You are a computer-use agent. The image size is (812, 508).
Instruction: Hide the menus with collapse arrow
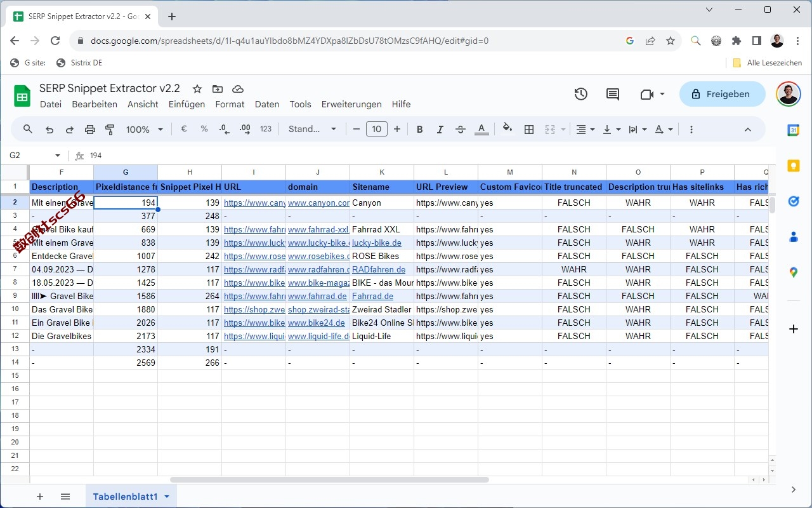747,129
